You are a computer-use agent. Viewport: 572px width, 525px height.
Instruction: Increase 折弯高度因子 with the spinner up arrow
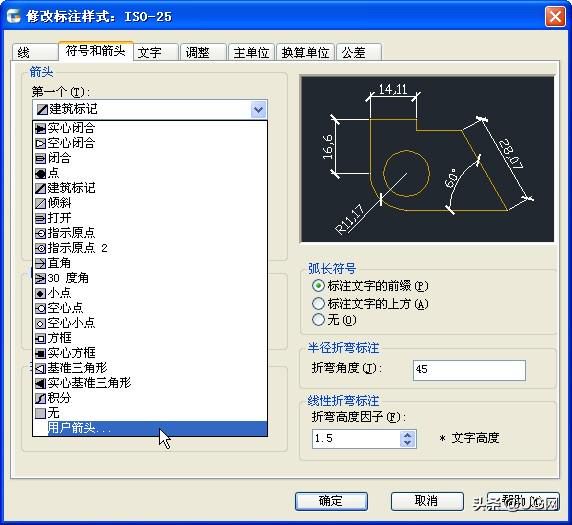tap(407, 435)
